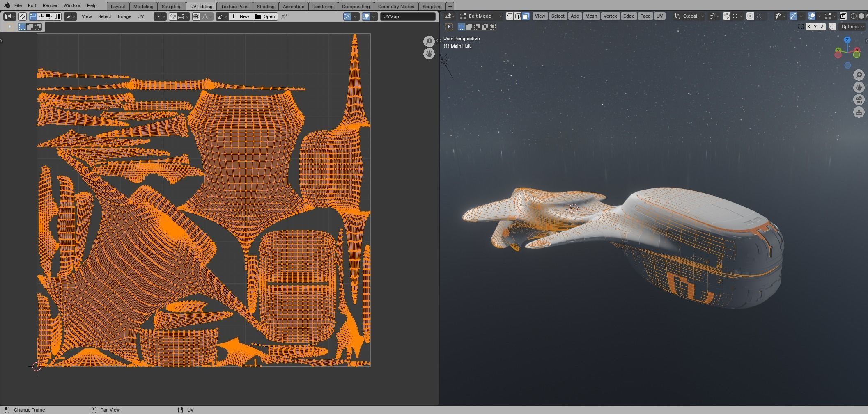868x414 pixels.
Task: Set extend selection mode in 3D viewport
Action: point(469,27)
